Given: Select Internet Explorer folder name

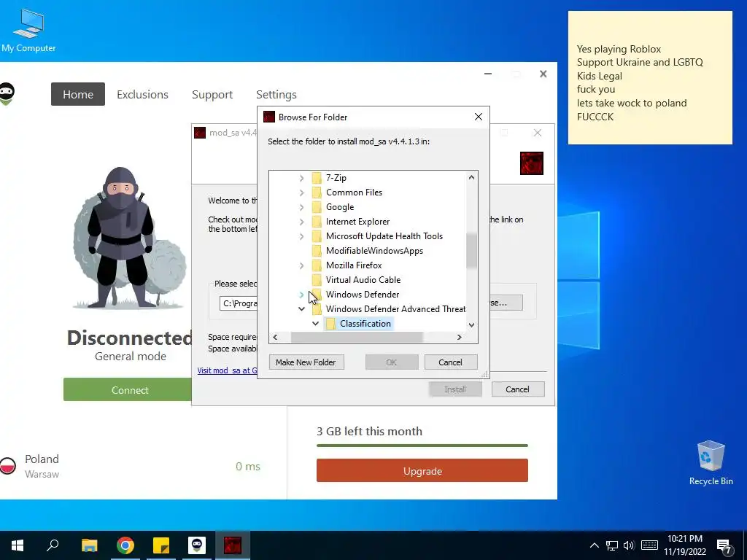Looking at the screenshot, I should pyautogui.click(x=357, y=222).
